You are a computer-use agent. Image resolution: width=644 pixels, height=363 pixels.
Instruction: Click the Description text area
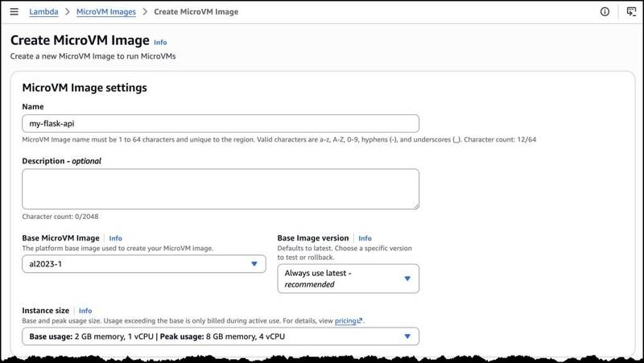221,189
